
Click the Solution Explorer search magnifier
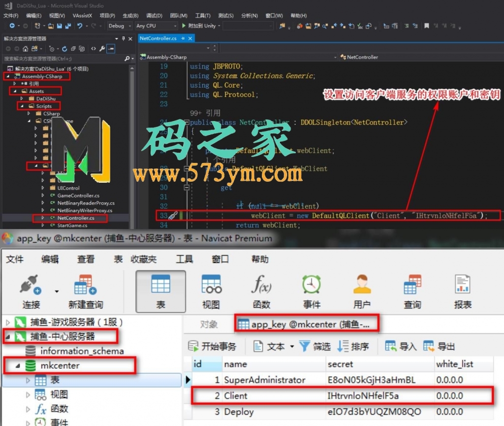coord(127,59)
